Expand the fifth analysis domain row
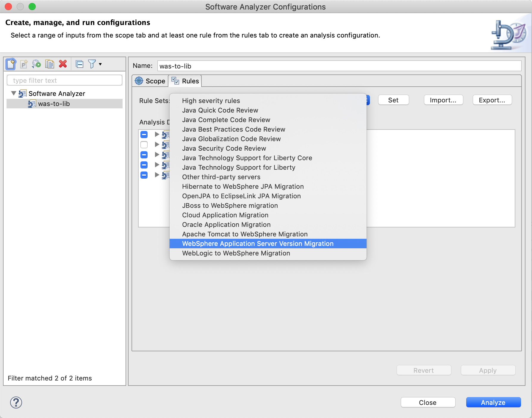The height and width of the screenshot is (418, 532). (157, 175)
